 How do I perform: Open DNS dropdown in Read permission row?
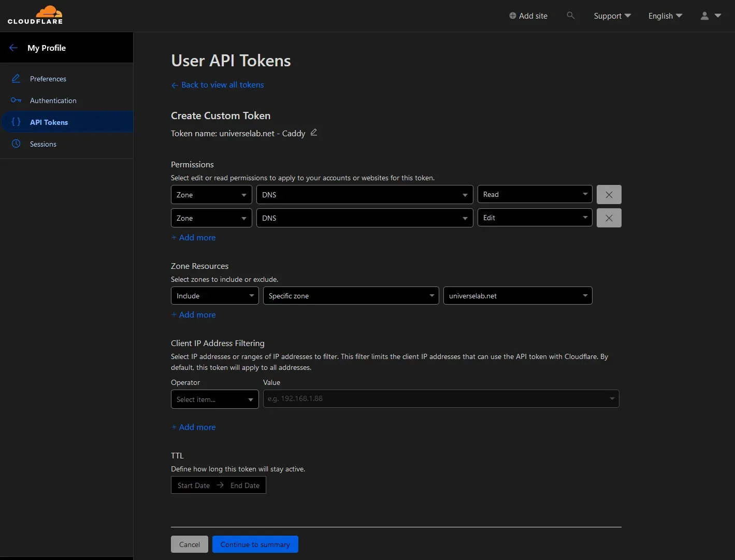pos(365,195)
